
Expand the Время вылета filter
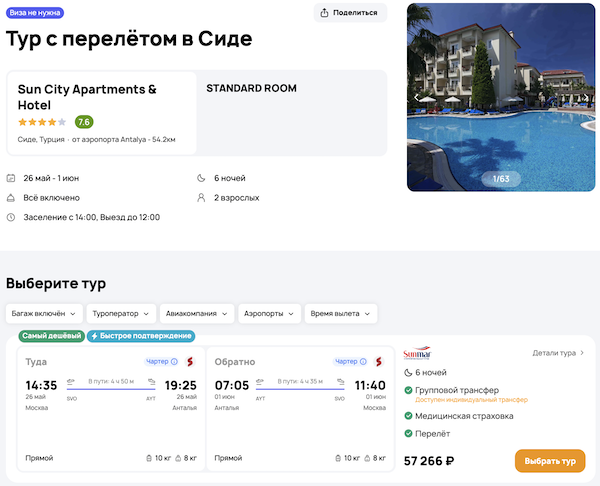(x=341, y=313)
